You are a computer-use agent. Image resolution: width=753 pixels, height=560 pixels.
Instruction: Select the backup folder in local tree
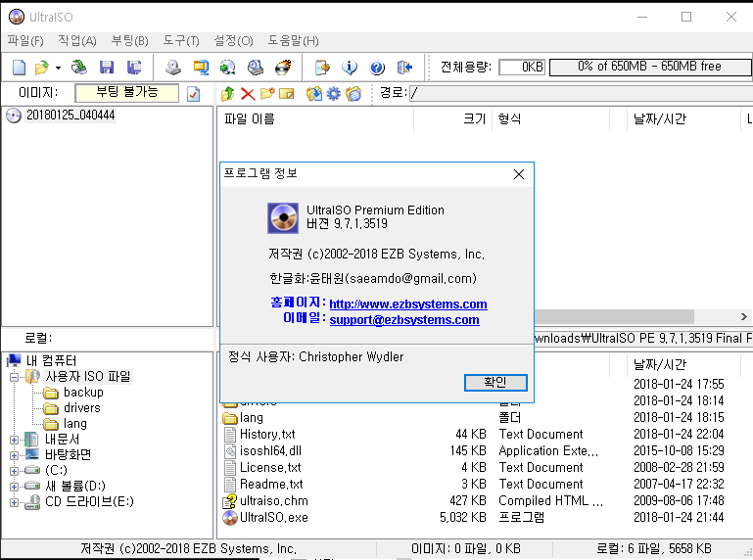pos(83,393)
